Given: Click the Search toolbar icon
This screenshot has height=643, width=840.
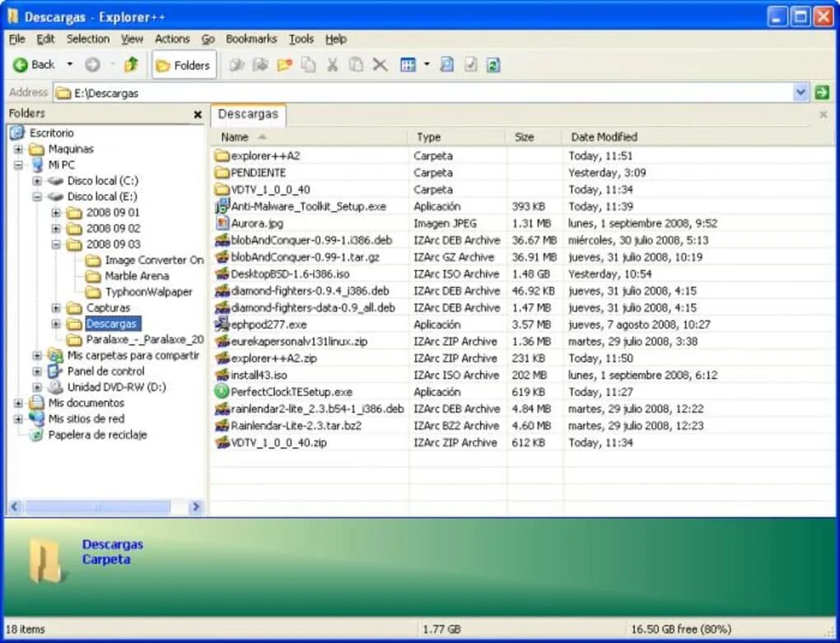Looking at the screenshot, I should [447, 65].
